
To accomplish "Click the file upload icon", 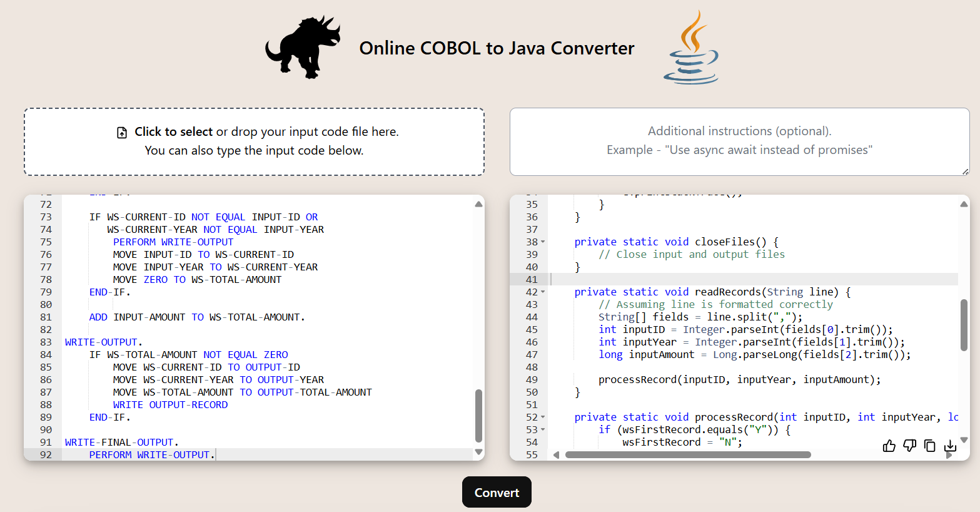I will pyautogui.click(x=122, y=132).
